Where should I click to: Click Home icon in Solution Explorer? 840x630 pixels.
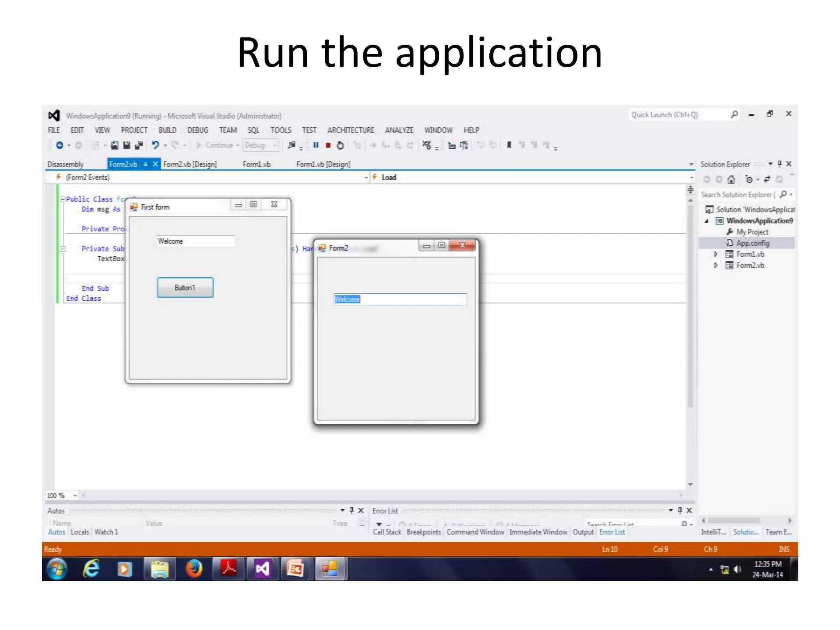[x=731, y=180]
